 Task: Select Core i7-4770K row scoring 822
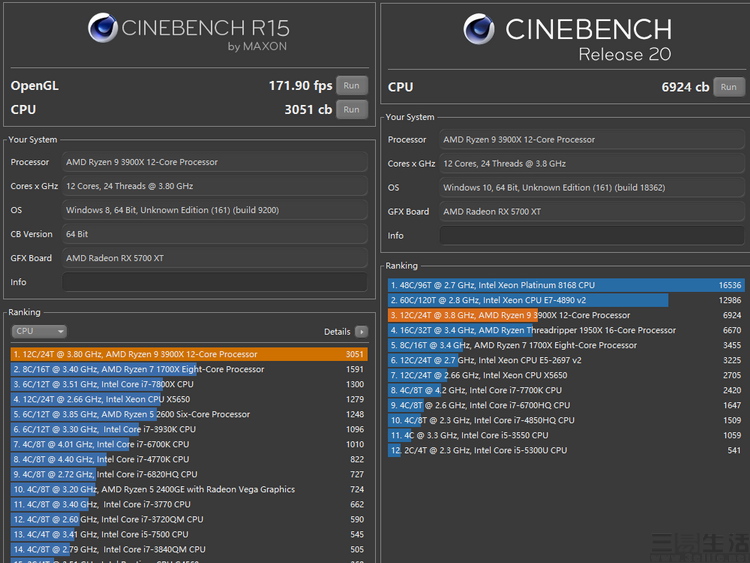(x=189, y=459)
